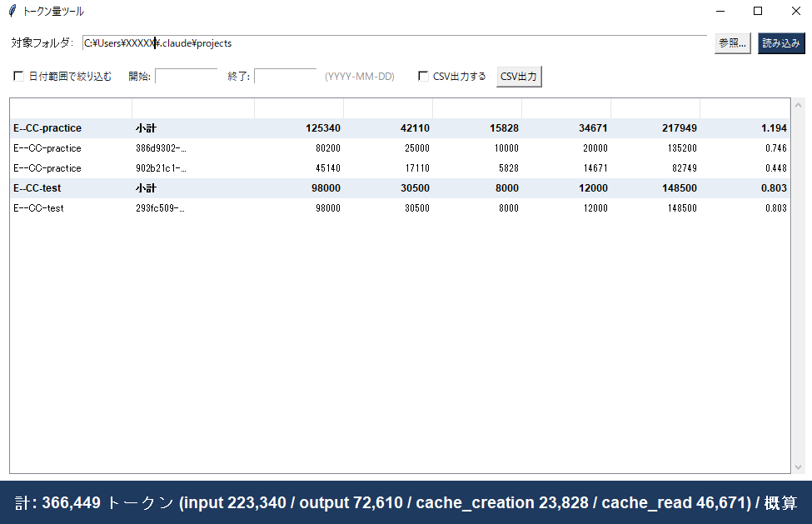Click the value 82749 in the table
This screenshot has width=812, height=524.
click(684, 168)
